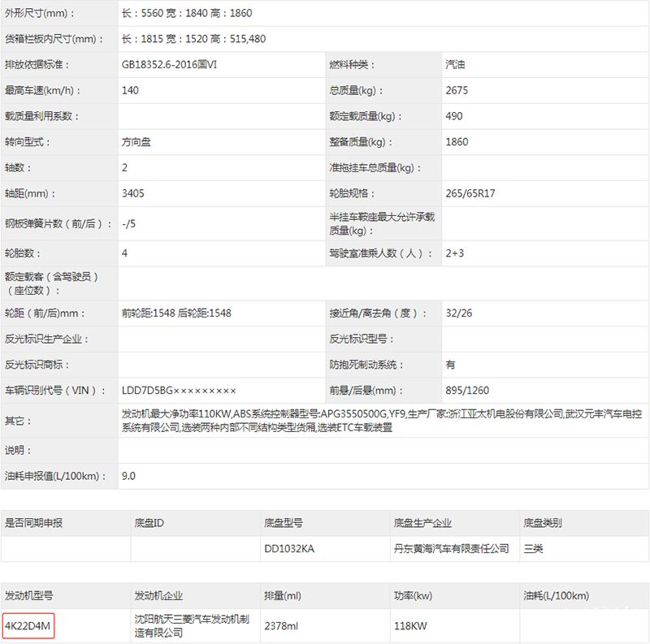Select approach/departure angle 32/26
The width and height of the screenshot is (650, 644).
coord(459,313)
